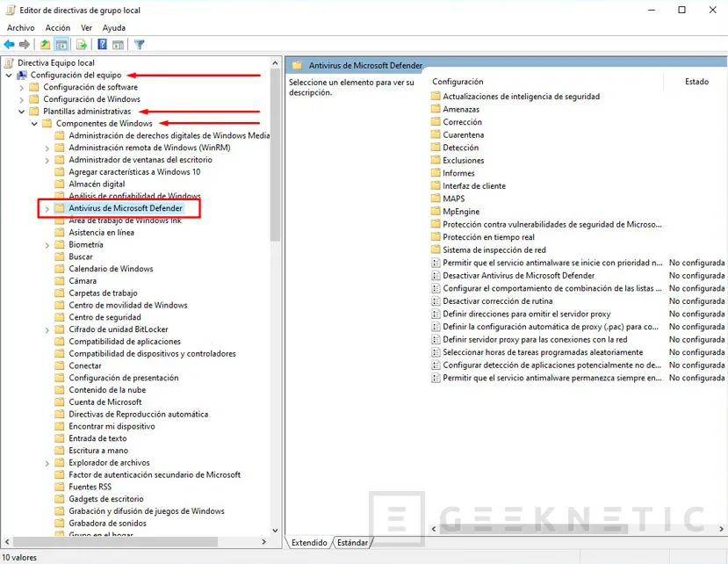The height and width of the screenshot is (564, 728).
Task: Click the policy icon for Desactivar Antivirus de Microsoft Defender
Action: coord(436,276)
